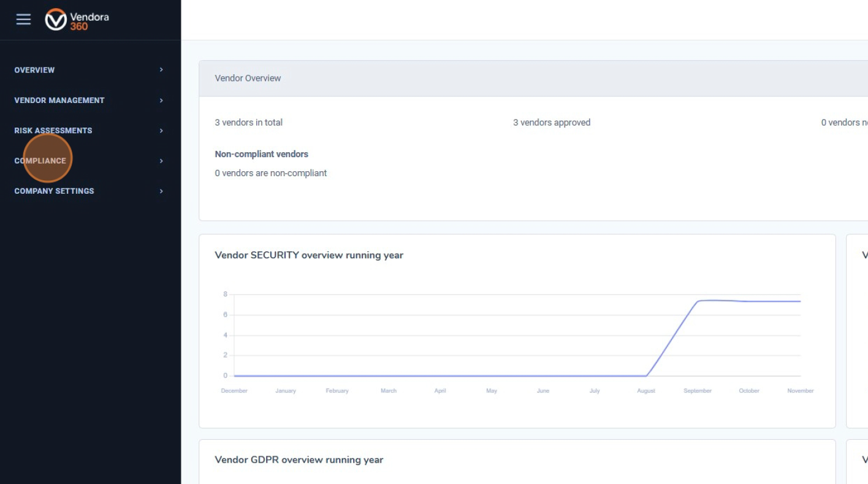
Task: Expand the Risk Assessments chevron
Action: point(161,130)
